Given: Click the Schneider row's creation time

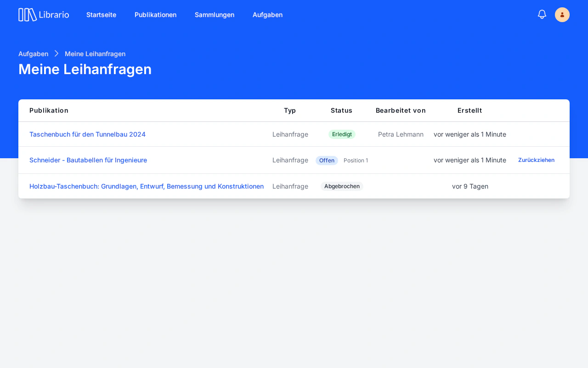Looking at the screenshot, I should tap(470, 160).
